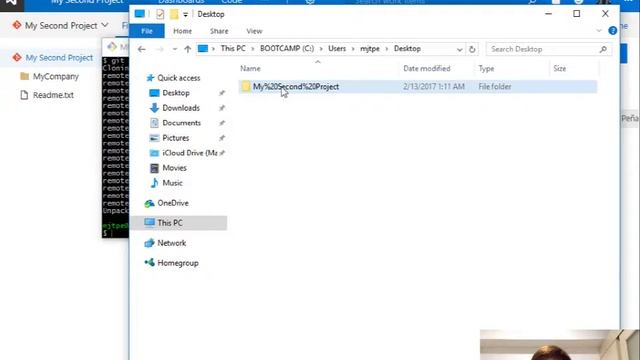Image resolution: width=640 pixels, height=360 pixels.
Task: Sort by the Type column header
Action: tap(486, 69)
